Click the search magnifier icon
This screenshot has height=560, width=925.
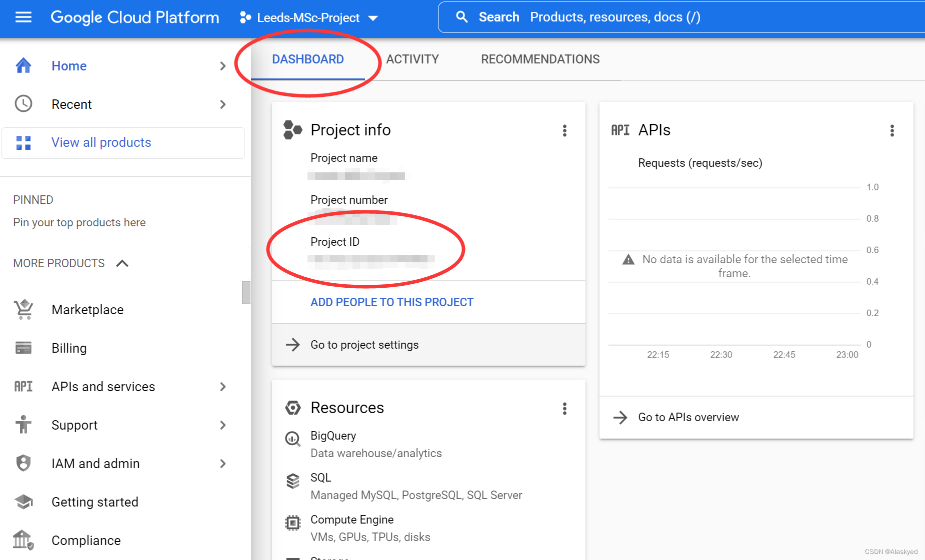[x=462, y=17]
